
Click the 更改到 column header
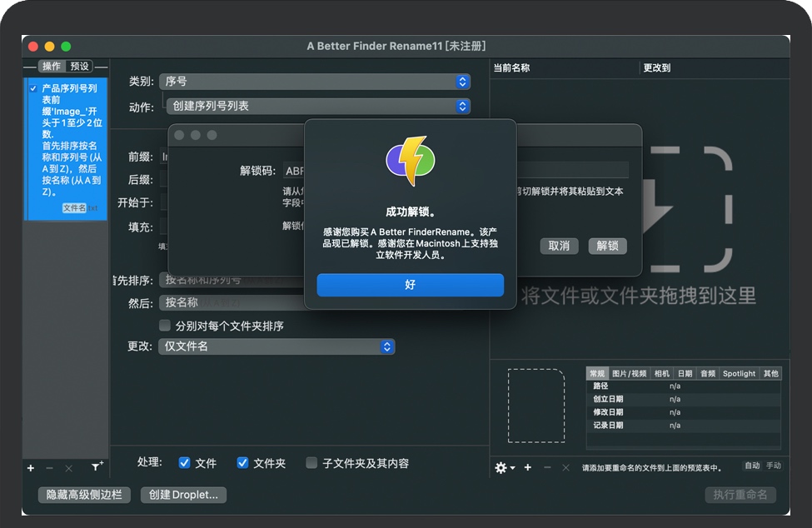[656, 67]
